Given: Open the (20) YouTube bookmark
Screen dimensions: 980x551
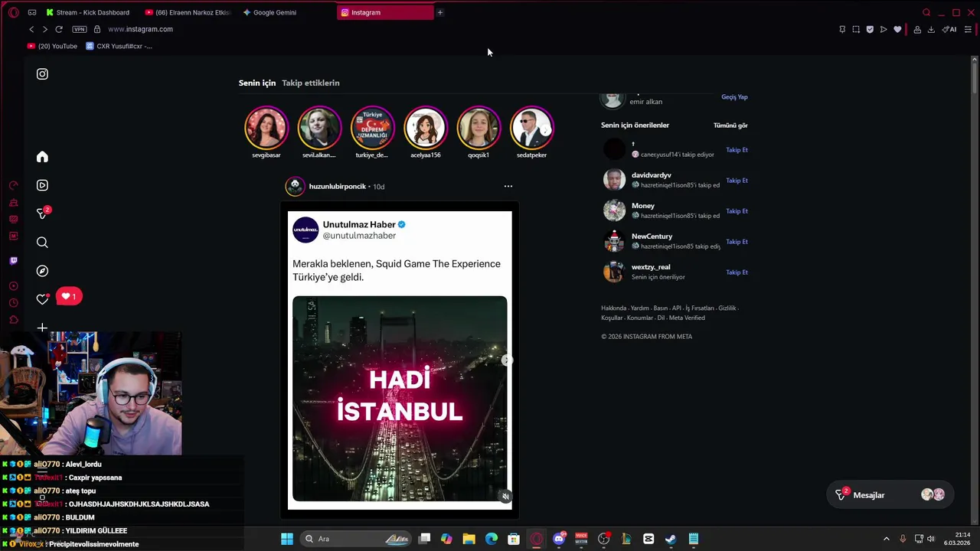Looking at the screenshot, I should click(x=52, y=46).
